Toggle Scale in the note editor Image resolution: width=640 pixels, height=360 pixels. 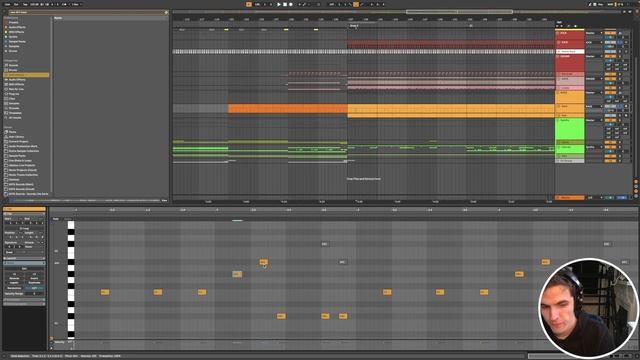69,219
